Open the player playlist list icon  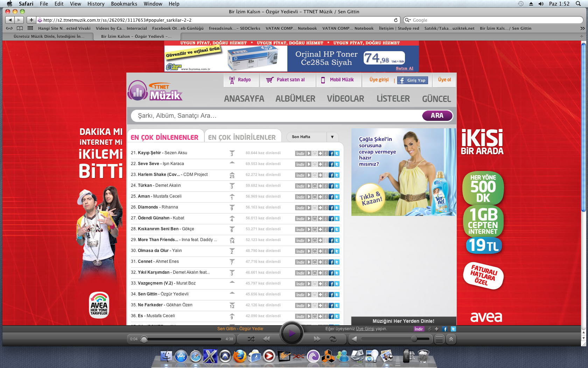[439, 339]
